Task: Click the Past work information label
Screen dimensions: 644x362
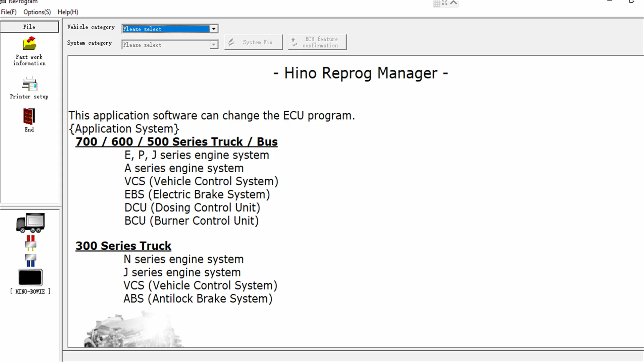Action: (x=30, y=60)
